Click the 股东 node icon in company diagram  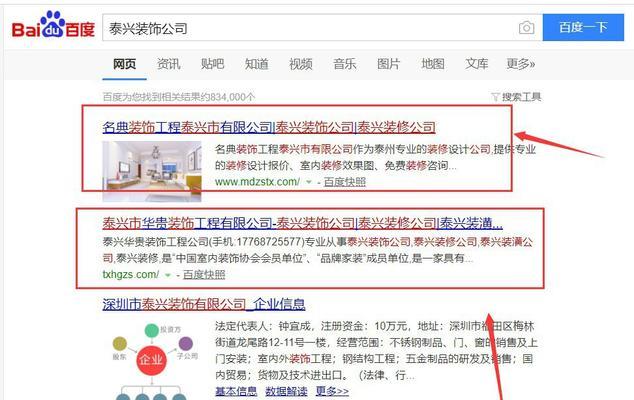pos(120,344)
